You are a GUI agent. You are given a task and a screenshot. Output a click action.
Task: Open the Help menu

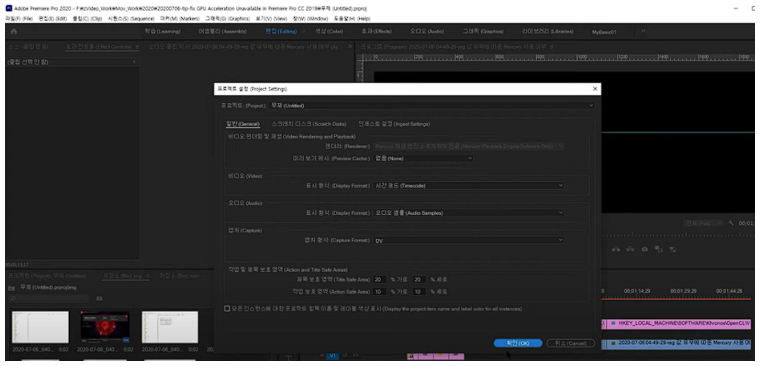pyautogui.click(x=352, y=18)
